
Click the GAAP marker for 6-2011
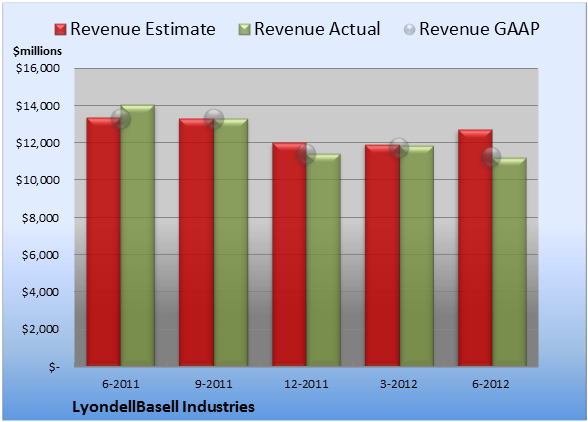[121, 119]
